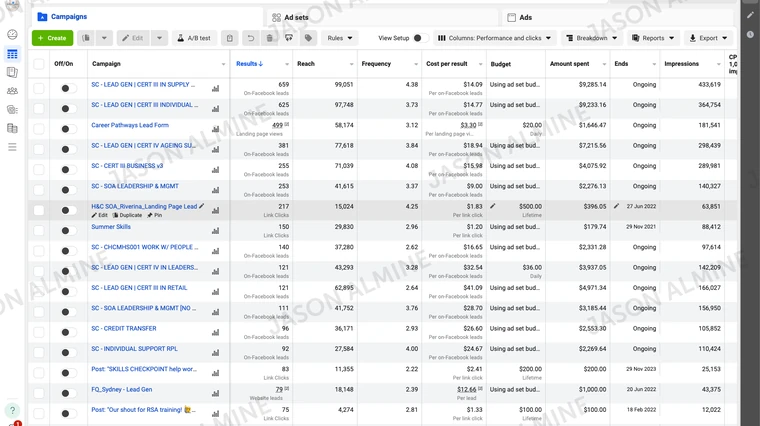Open the campaigns table grid icon in sidebar
The height and width of the screenshot is (426, 760).
[x=12, y=54]
